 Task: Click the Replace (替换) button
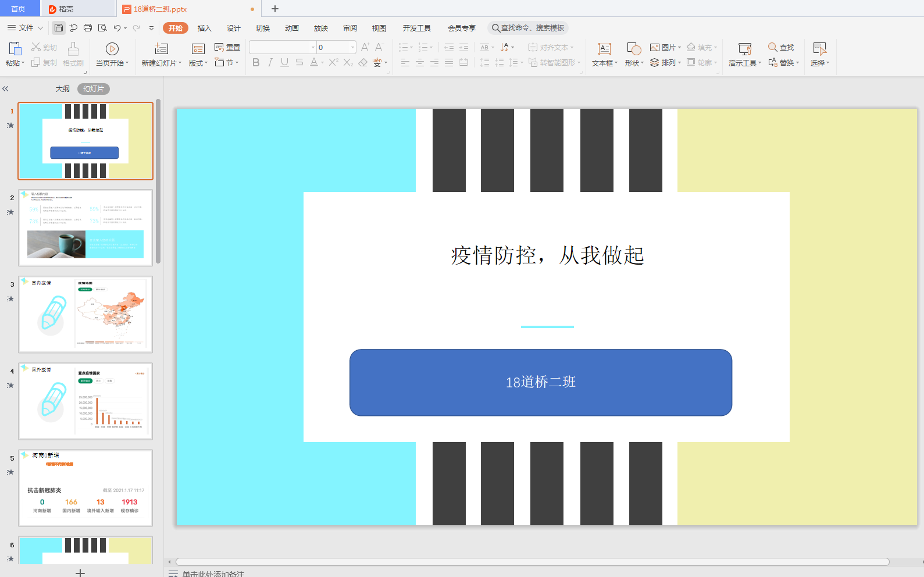(x=783, y=63)
